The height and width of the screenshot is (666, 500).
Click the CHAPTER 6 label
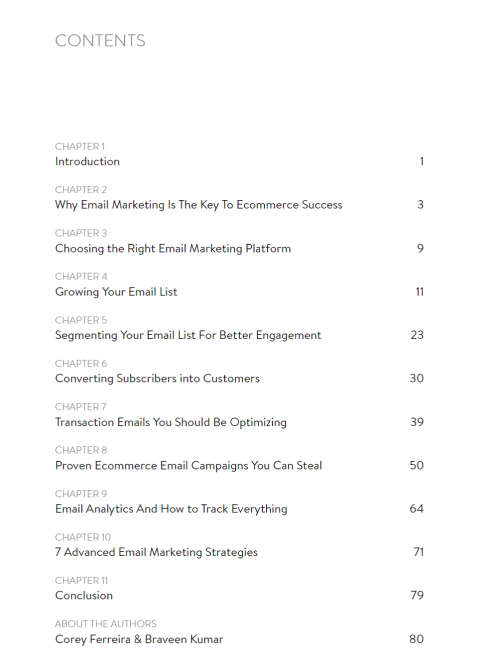pyautogui.click(x=81, y=364)
